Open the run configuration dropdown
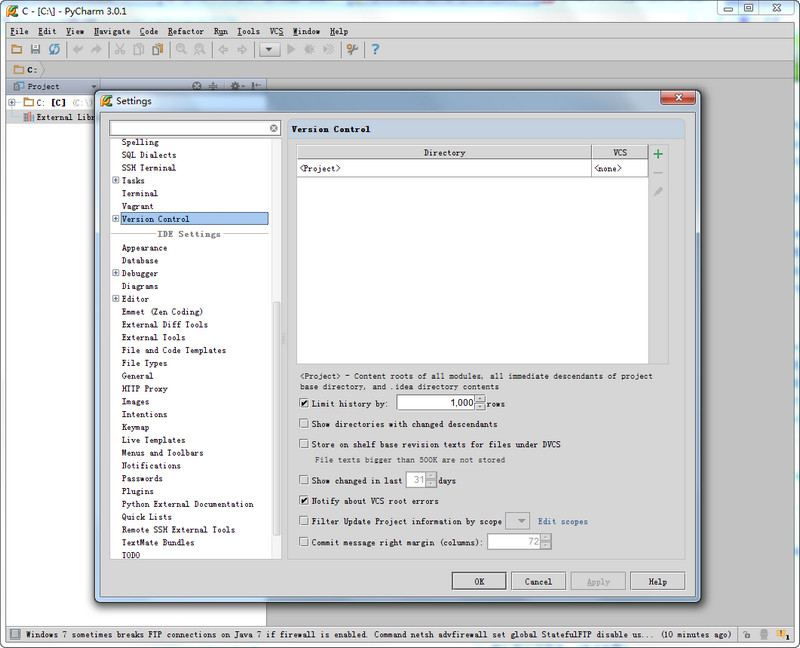The height and width of the screenshot is (648, 800). point(270,49)
